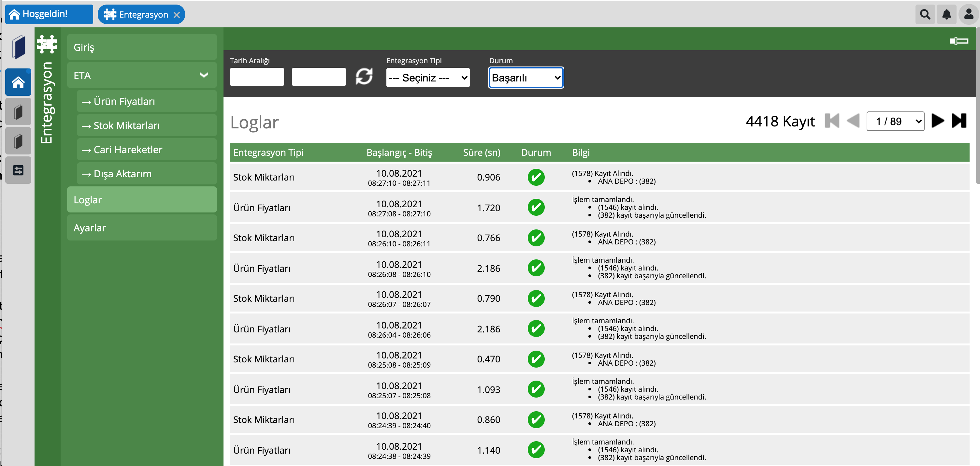Jump to the last page of logs
Screen dimensions: 980x466
click(x=959, y=121)
